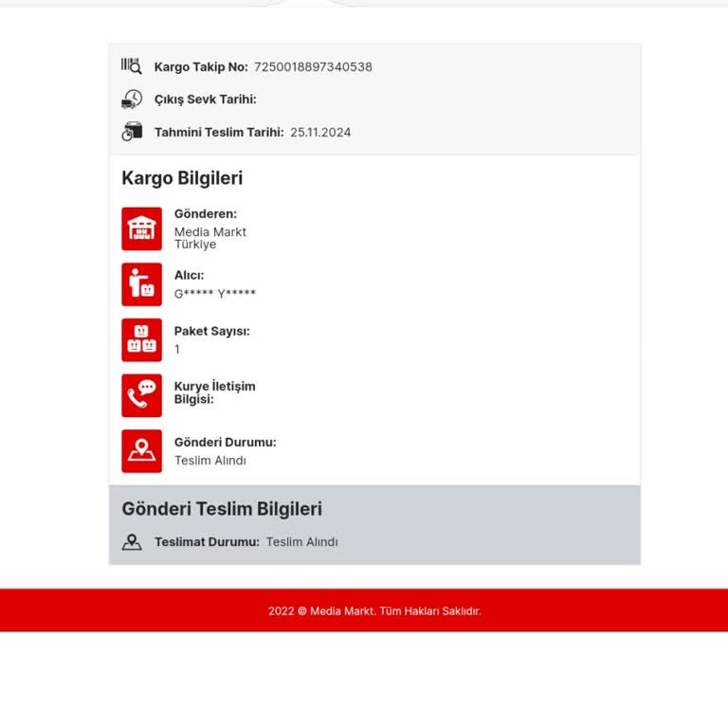Click the red warehouse icon for Gönderen
Viewport: 728px width, 728px height.
pyautogui.click(x=141, y=228)
